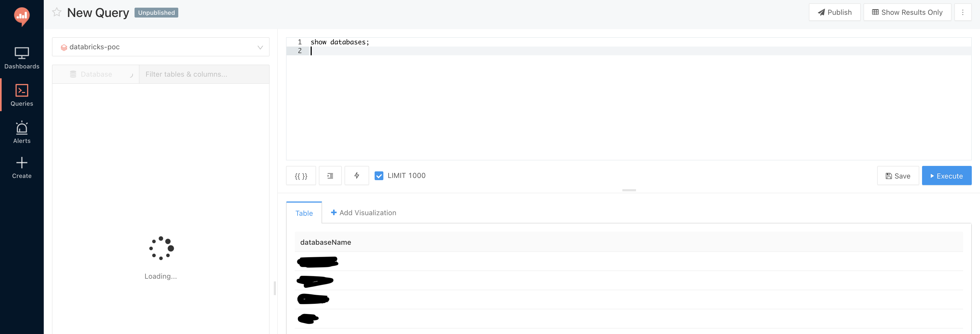
Task: Click the show databases; line in editor
Action: [340, 42]
